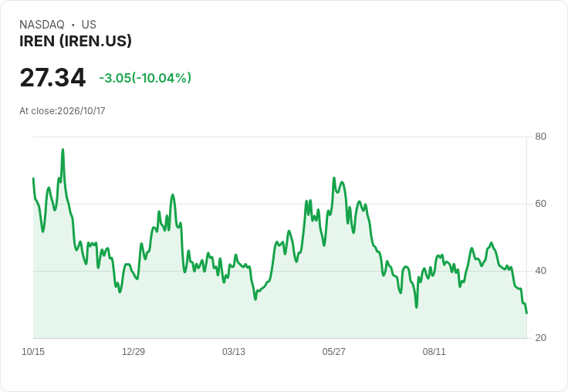This screenshot has width=568, height=392.
Task: Click the starting point of the chart line
Action: (33, 178)
